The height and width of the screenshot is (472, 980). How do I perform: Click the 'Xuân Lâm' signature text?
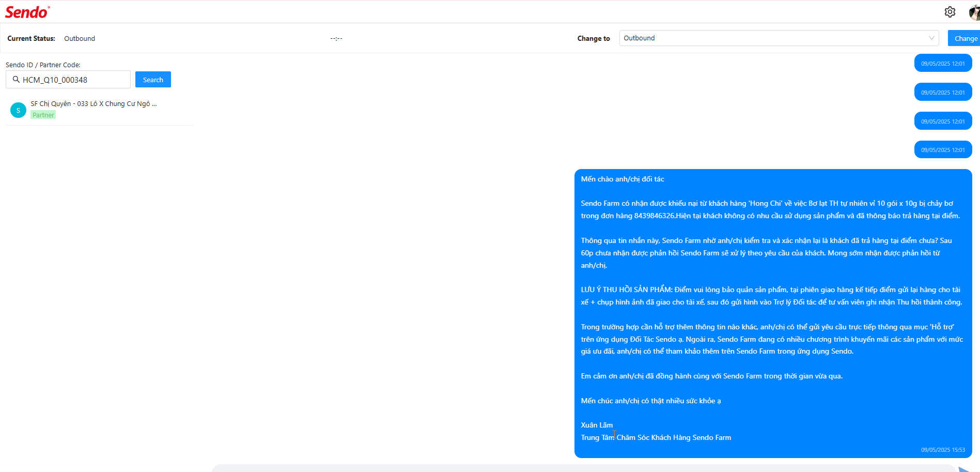click(x=597, y=425)
